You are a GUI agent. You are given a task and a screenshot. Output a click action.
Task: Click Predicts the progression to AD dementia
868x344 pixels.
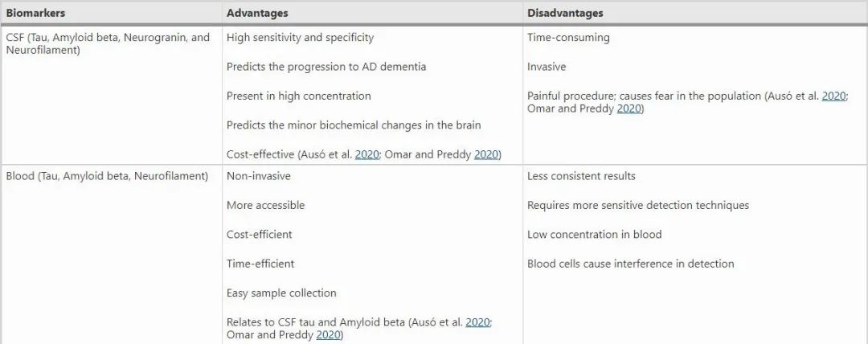click(x=326, y=67)
